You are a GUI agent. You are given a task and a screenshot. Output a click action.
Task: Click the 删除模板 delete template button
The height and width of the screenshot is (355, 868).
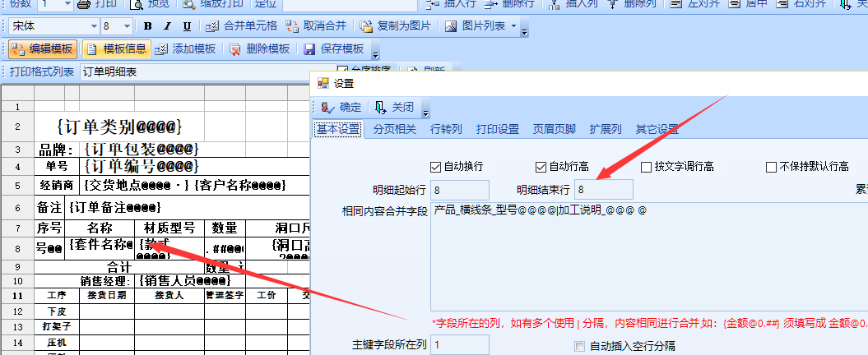point(259,49)
